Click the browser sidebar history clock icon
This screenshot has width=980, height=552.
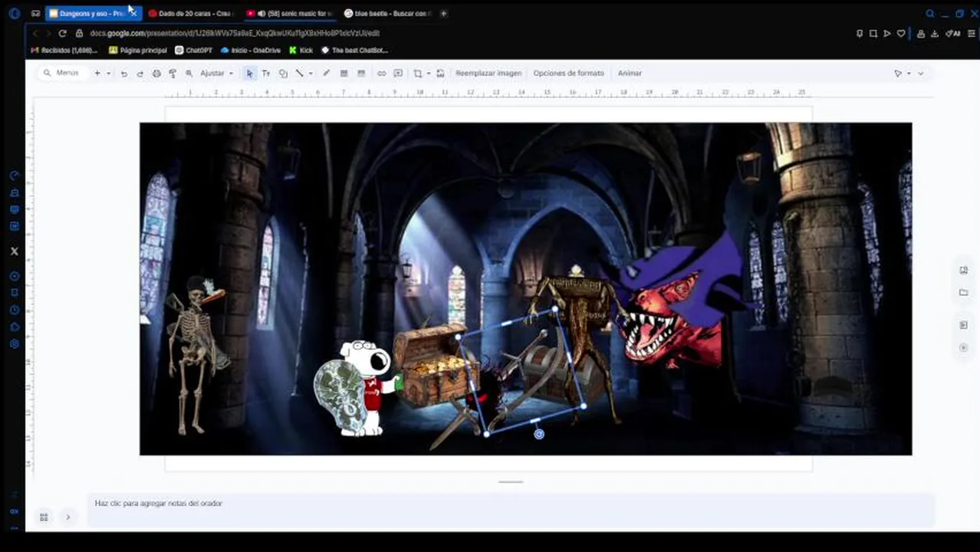tap(14, 310)
